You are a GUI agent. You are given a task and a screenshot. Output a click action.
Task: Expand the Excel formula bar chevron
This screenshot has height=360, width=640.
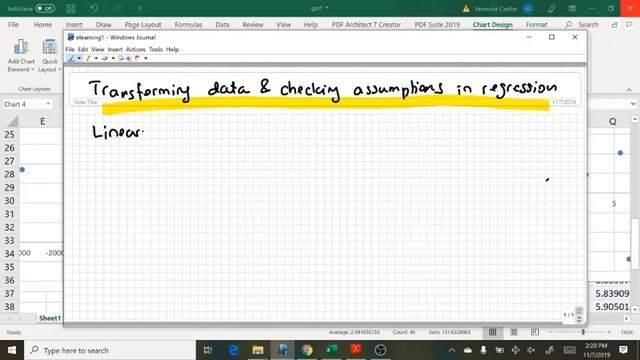point(633,104)
